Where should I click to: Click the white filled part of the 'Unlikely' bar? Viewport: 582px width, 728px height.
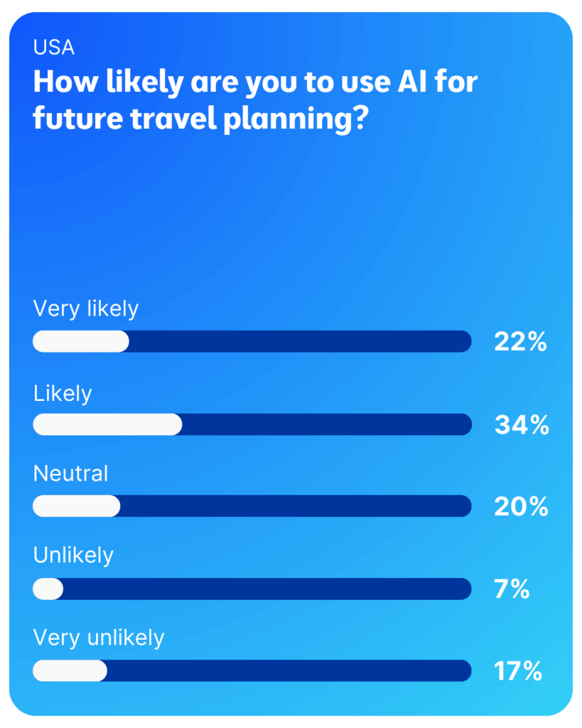click(x=48, y=589)
